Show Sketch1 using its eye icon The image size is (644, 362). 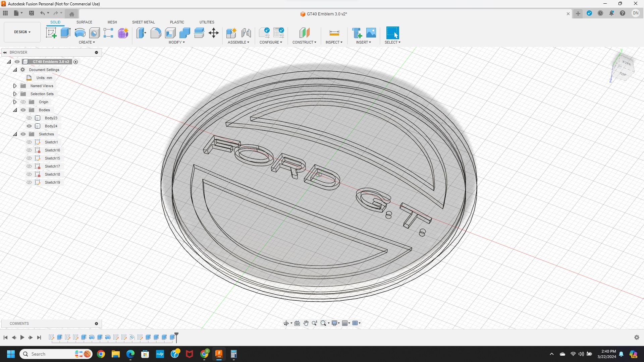tap(29, 142)
